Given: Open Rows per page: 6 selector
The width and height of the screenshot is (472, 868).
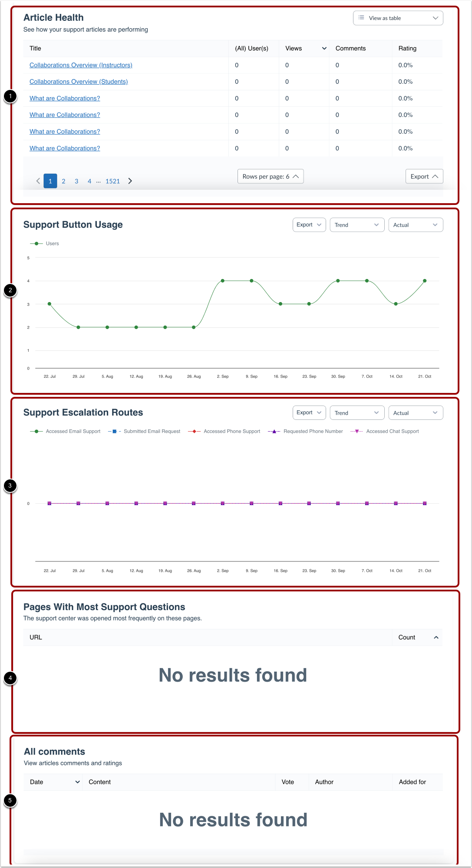Looking at the screenshot, I should coord(271,176).
